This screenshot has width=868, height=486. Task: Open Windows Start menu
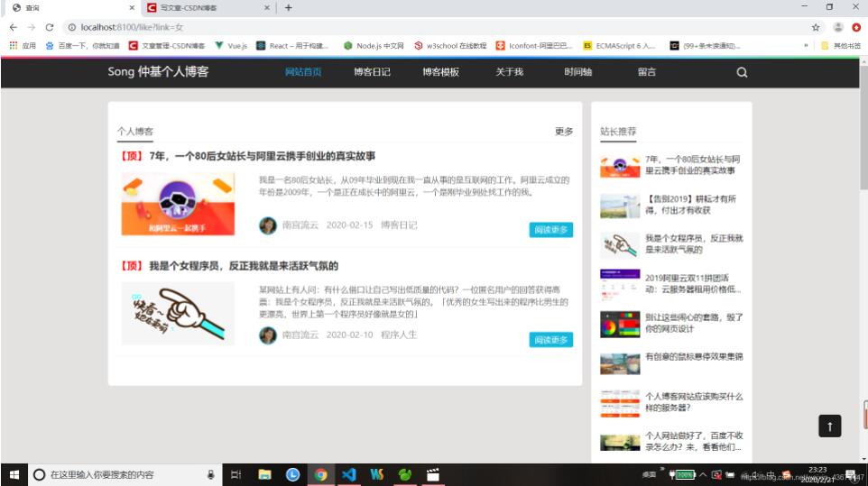coord(14,474)
